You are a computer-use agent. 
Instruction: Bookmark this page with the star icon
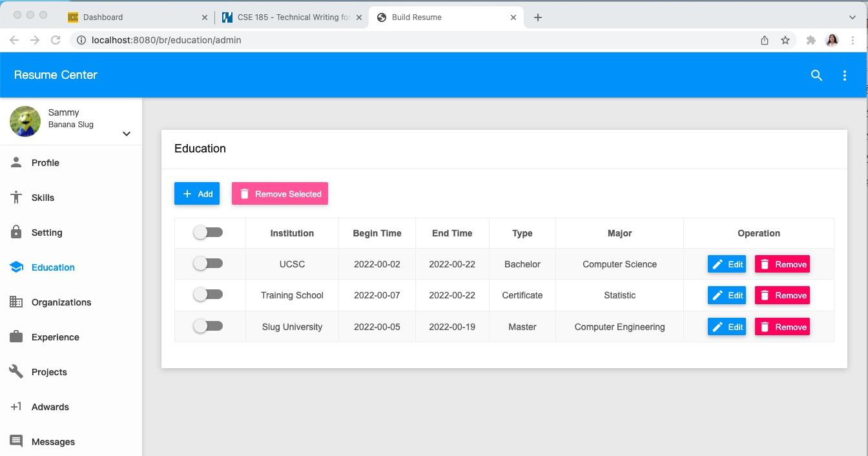pos(785,40)
